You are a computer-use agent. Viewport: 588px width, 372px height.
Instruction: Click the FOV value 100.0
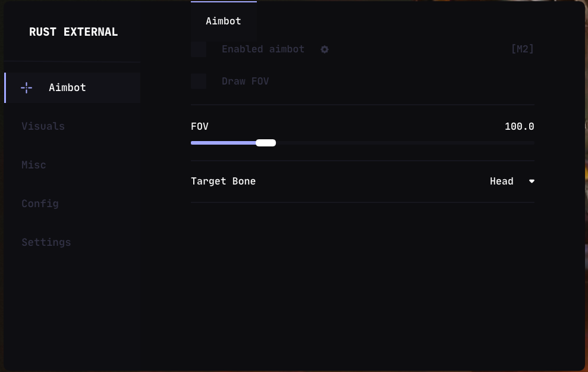(519, 126)
